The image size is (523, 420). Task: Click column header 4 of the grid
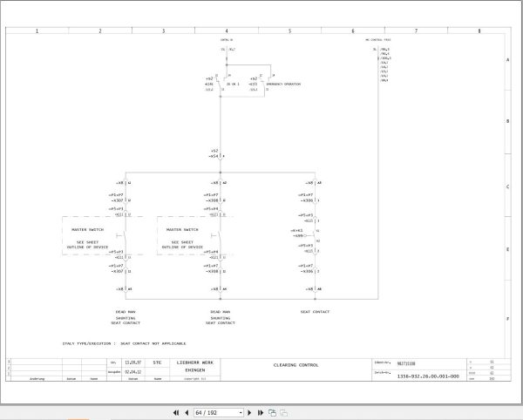227,30
